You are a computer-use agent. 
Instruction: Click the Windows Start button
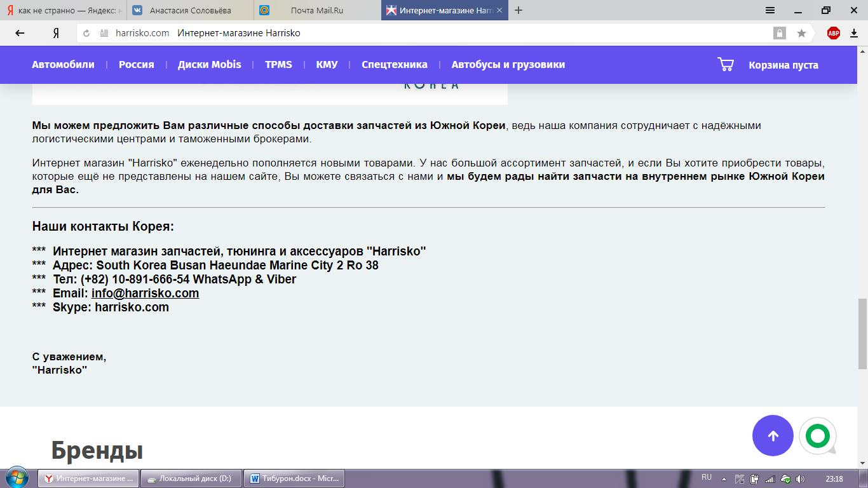pyautogui.click(x=16, y=478)
